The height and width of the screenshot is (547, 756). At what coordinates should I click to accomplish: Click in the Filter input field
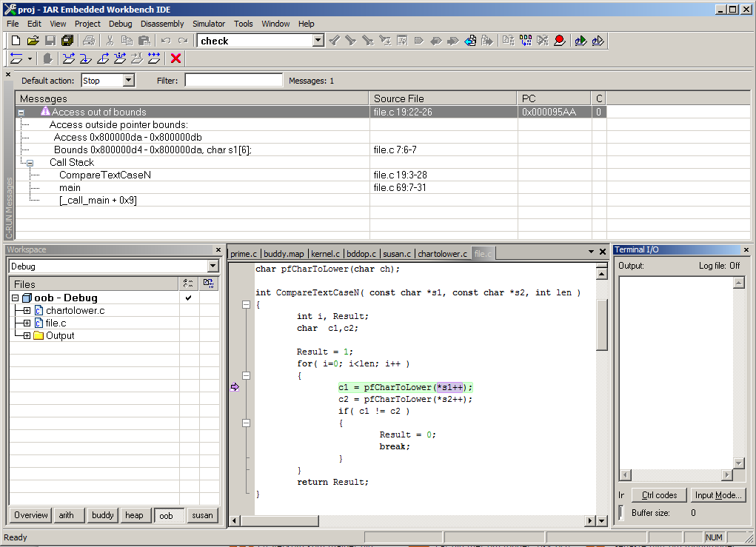[234, 81]
